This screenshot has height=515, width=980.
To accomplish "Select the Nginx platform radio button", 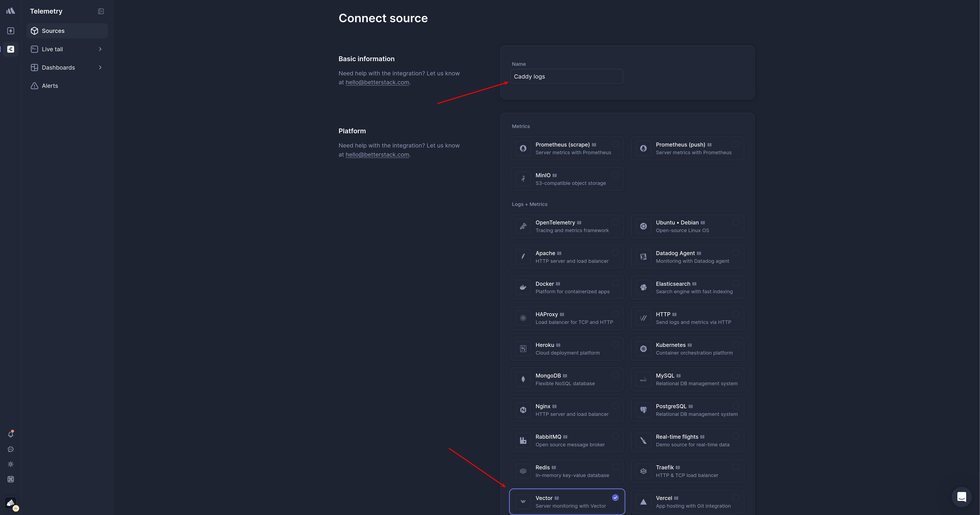I will pos(615,406).
